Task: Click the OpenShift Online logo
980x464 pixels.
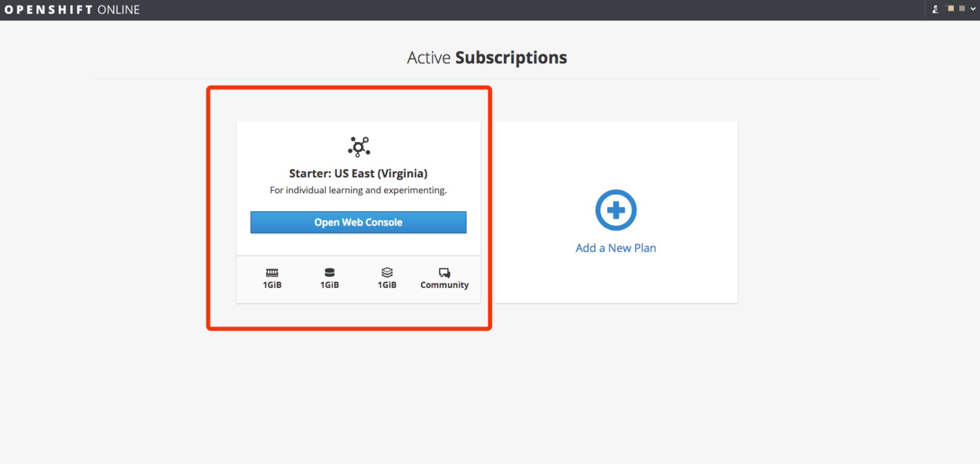Action: tap(72, 10)
